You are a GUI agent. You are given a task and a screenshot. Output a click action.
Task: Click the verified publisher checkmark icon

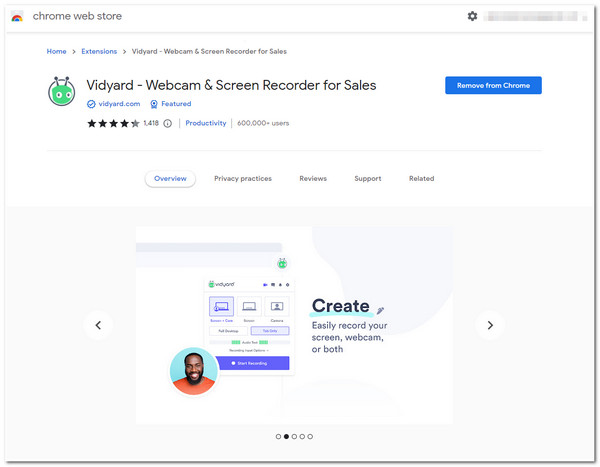[x=91, y=104]
